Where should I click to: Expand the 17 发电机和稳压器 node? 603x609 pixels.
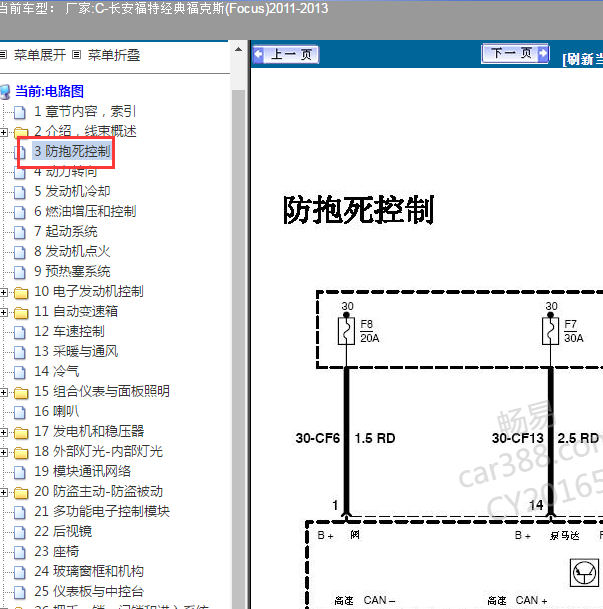coord(3,432)
